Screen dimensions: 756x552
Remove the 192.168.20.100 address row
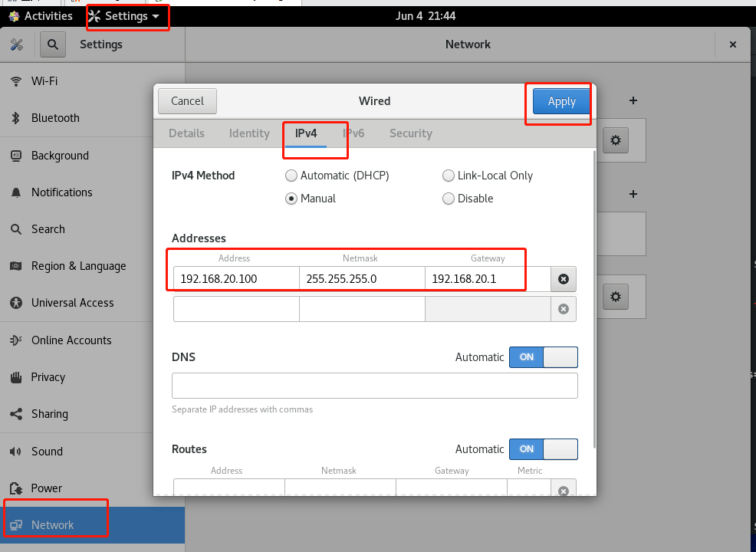[x=563, y=279]
